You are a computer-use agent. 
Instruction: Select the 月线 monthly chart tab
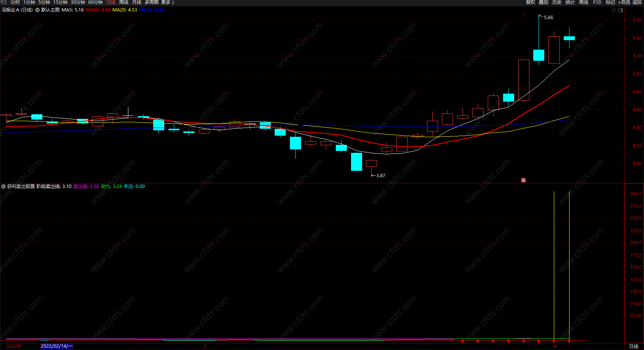pyautogui.click(x=137, y=2)
